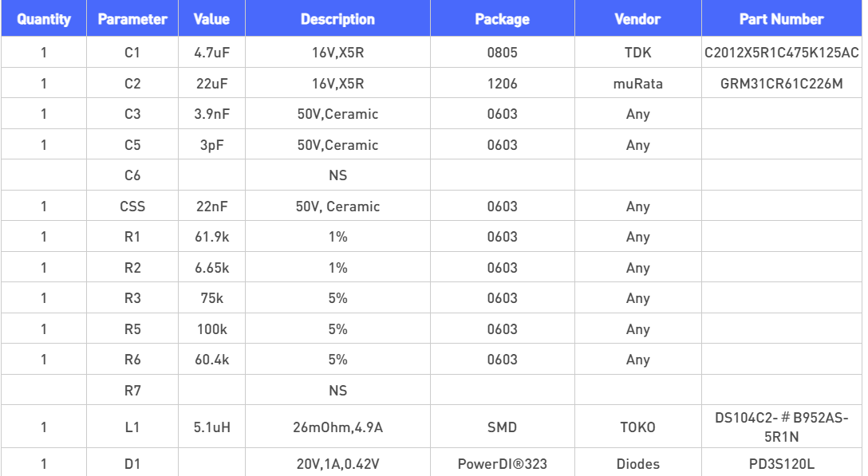The height and width of the screenshot is (476, 868).
Task: Click the DS104C2 inductor part number
Action: point(781,427)
